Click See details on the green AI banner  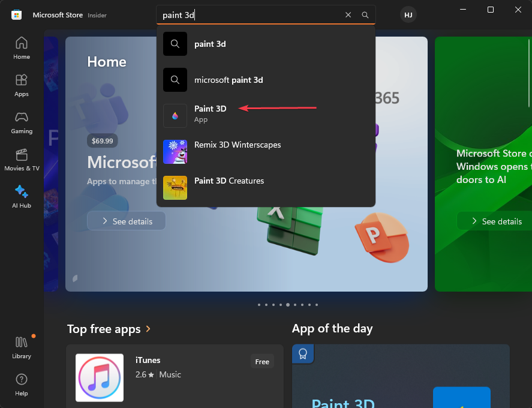pos(495,221)
